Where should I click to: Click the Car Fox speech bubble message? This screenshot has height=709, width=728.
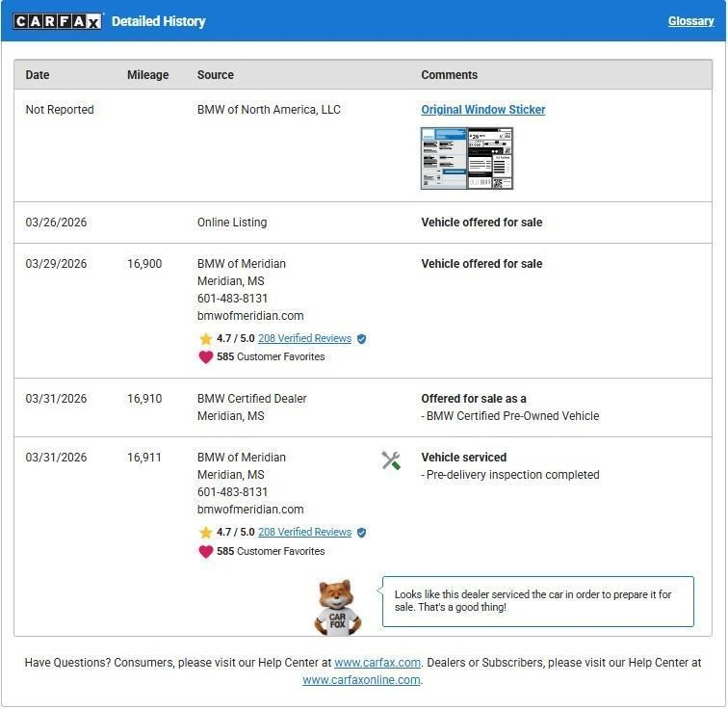[x=537, y=601]
